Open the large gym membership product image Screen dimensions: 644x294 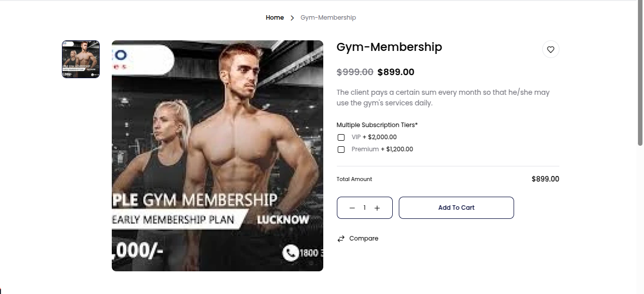click(217, 155)
